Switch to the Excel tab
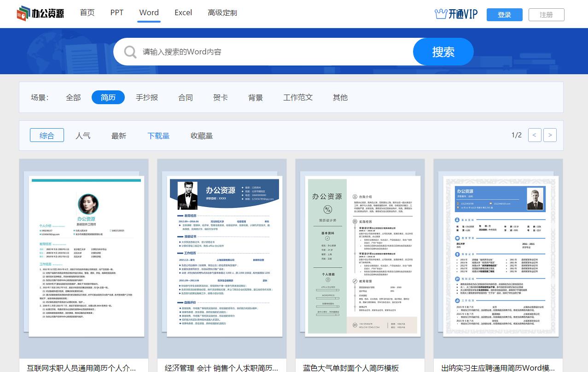 [183, 12]
